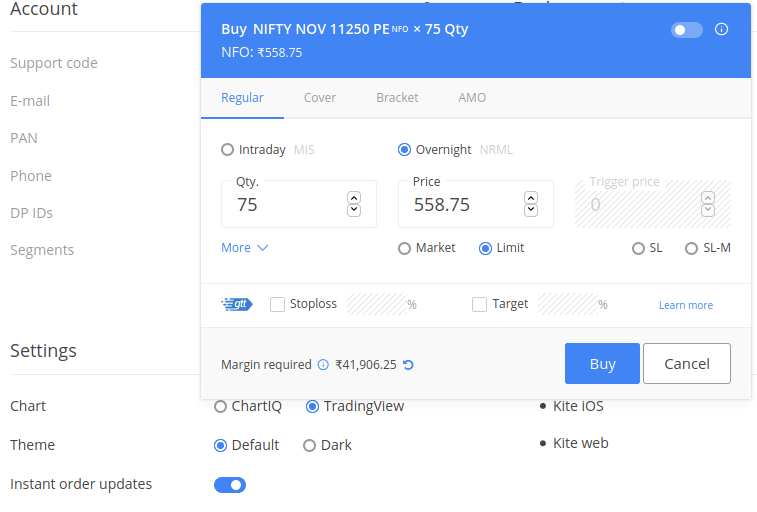This screenshot has height=512, width=757.
Task: Select Overnight NRML product type
Action: pyautogui.click(x=404, y=150)
